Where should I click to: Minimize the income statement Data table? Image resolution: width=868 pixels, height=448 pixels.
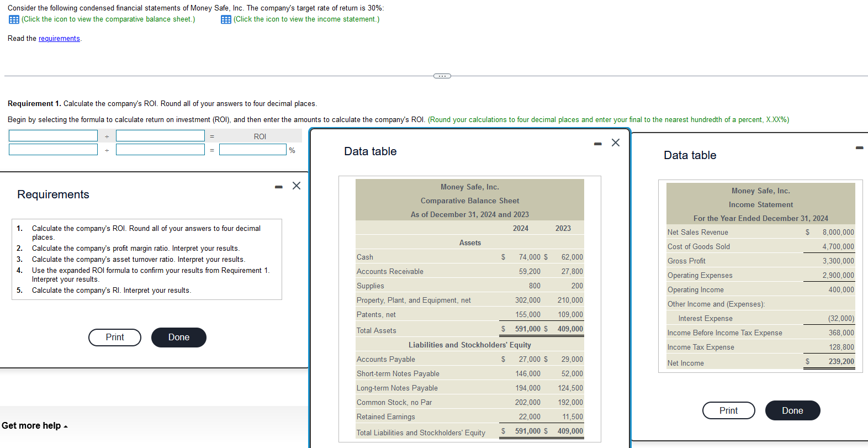pos(859,147)
